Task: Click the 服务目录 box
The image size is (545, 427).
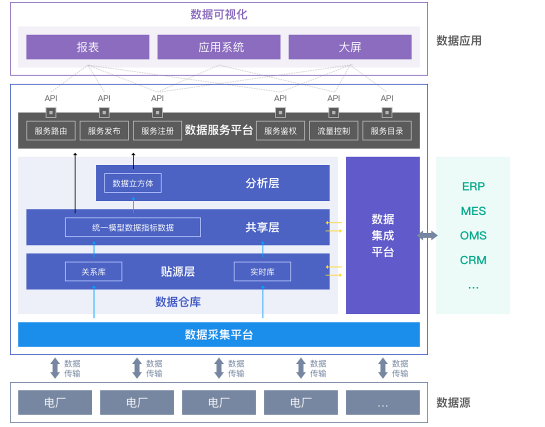Action: (x=387, y=131)
